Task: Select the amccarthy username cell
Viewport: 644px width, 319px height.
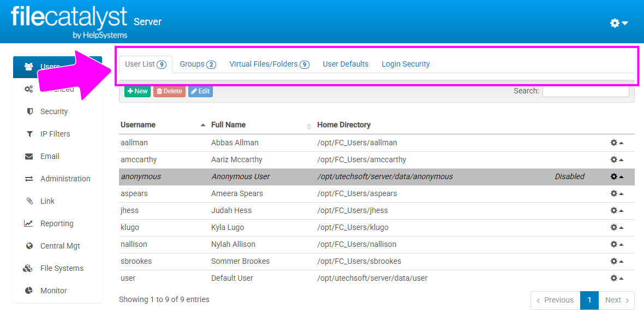Action: click(139, 159)
